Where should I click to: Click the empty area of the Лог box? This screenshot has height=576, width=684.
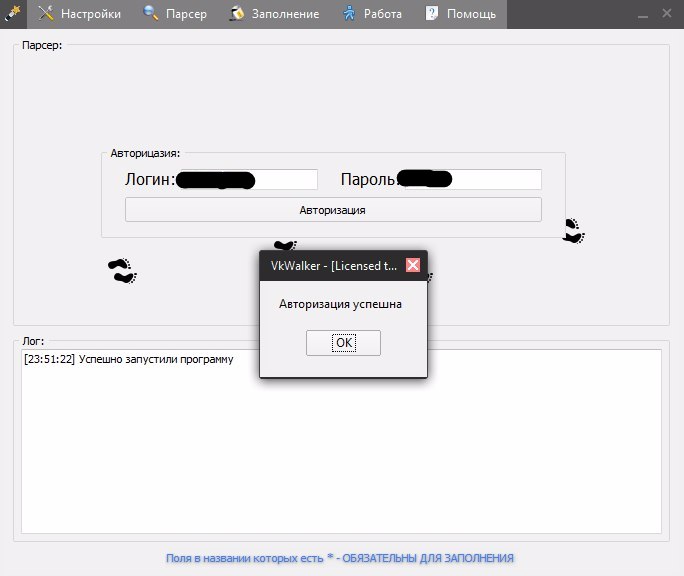(340, 460)
